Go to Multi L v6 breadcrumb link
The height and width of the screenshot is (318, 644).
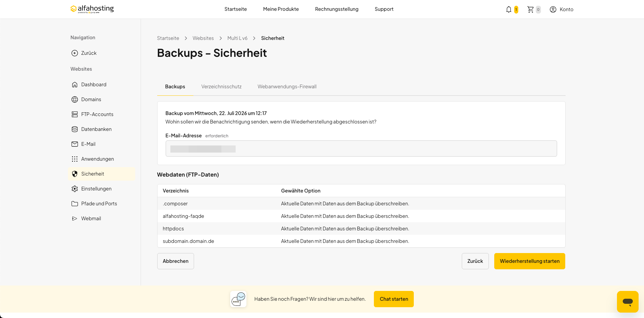pyautogui.click(x=237, y=38)
